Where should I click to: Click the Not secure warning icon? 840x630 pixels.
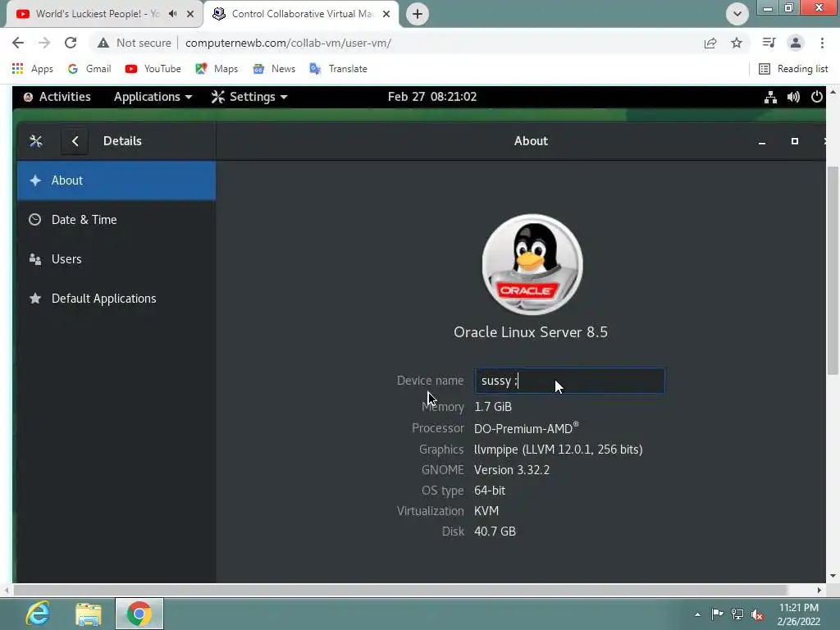point(103,43)
